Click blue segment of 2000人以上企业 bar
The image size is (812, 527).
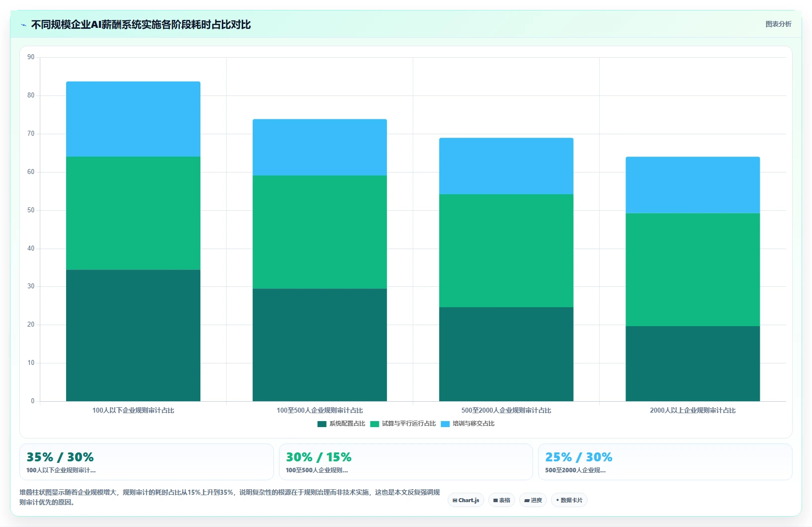tap(693, 185)
